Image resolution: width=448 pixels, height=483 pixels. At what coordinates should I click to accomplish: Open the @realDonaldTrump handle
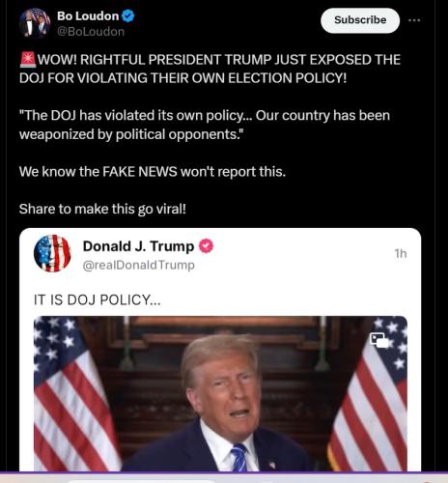pos(139,265)
